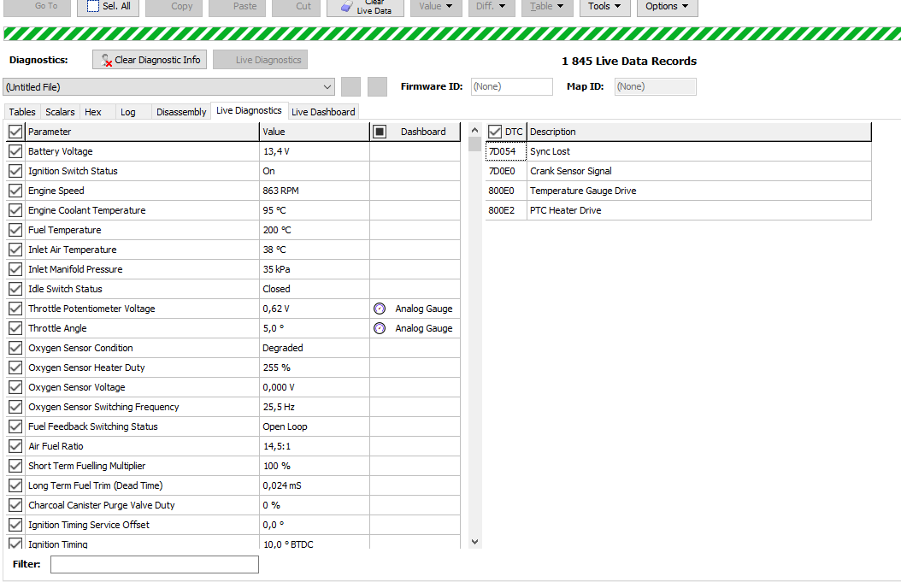Uncheck the Battery Voltage parameter
The height and width of the screenshot is (588, 901).
pyautogui.click(x=15, y=151)
